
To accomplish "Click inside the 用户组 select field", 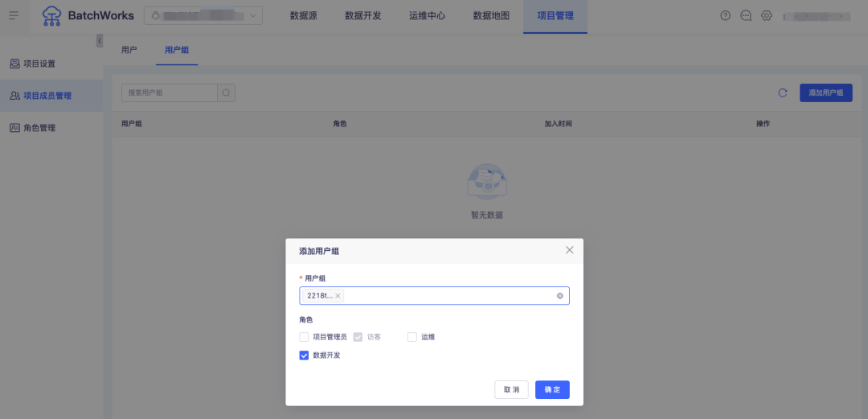I will 435,296.
